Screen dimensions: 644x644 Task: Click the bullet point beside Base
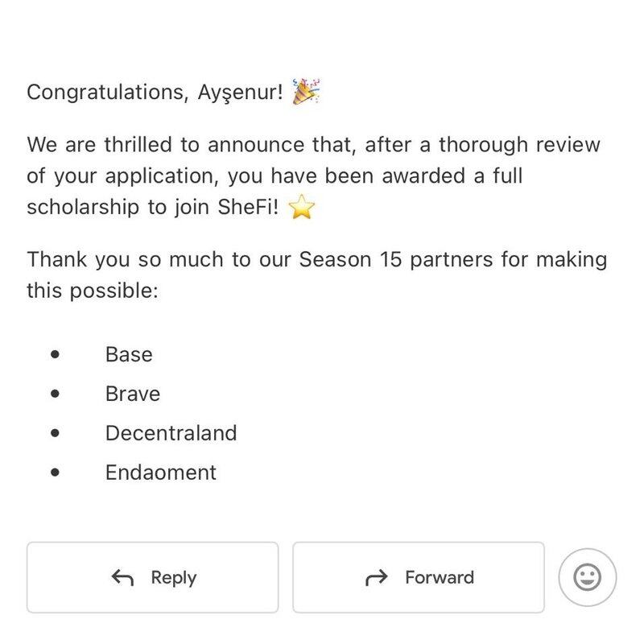coord(55,354)
